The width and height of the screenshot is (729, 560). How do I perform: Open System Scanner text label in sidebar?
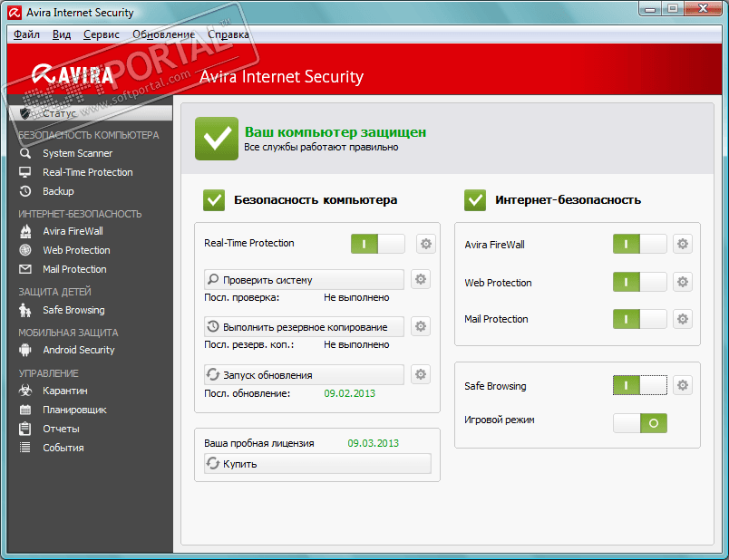78,153
